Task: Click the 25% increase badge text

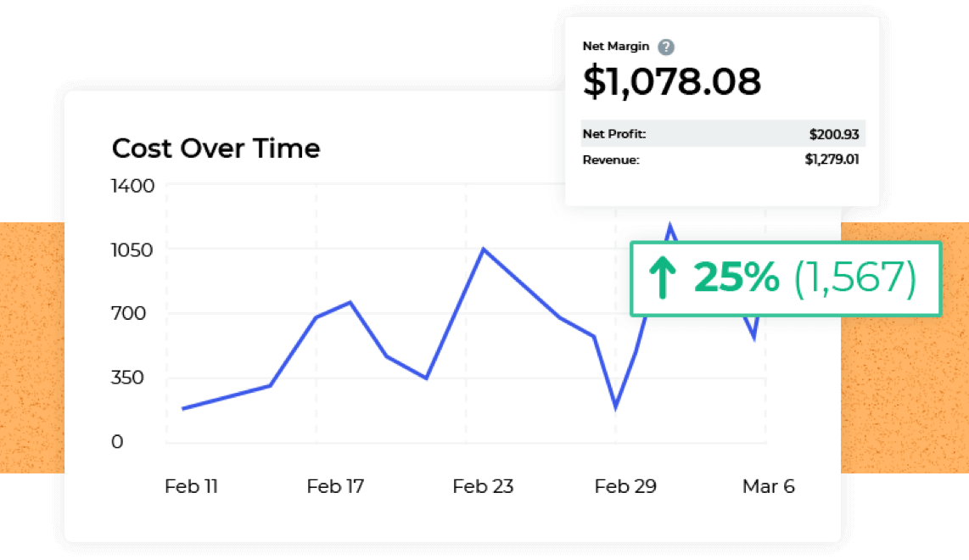Action: tap(736, 277)
